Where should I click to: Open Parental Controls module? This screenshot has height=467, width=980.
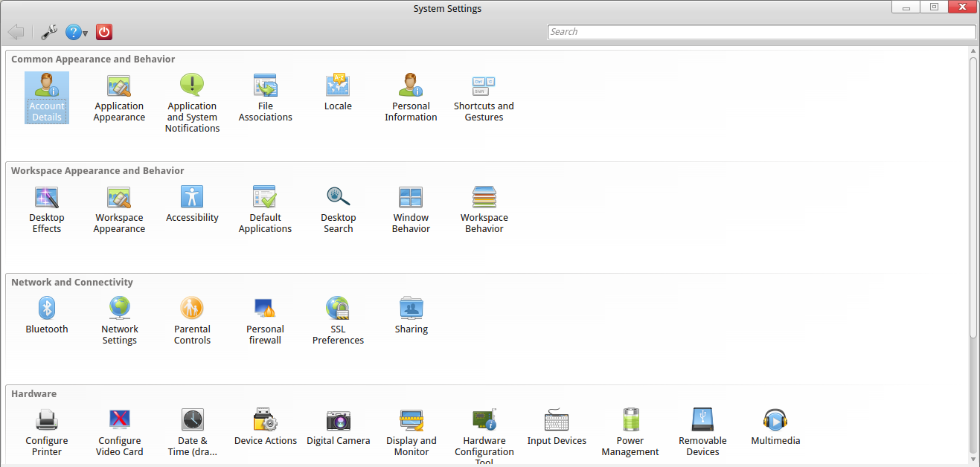[x=192, y=309]
